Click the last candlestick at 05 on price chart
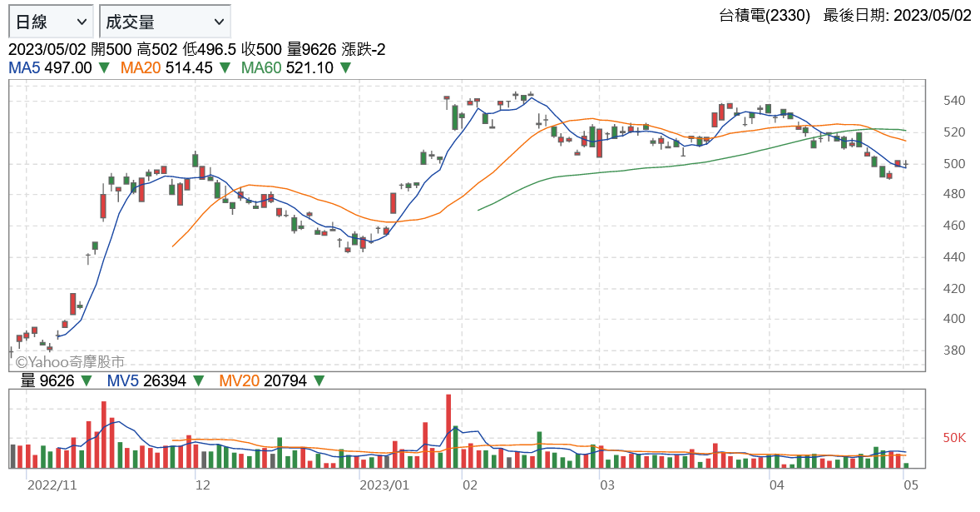This screenshot has width=980, height=512. tap(906, 164)
